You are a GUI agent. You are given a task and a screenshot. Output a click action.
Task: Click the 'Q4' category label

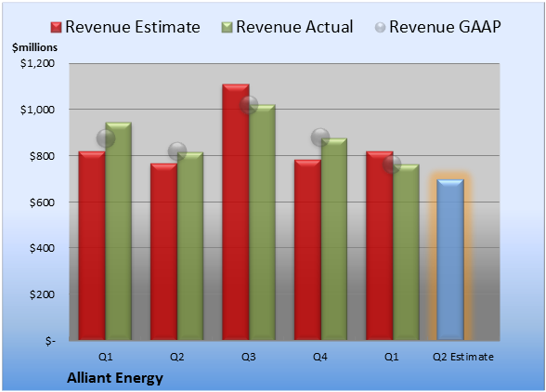tap(320, 357)
